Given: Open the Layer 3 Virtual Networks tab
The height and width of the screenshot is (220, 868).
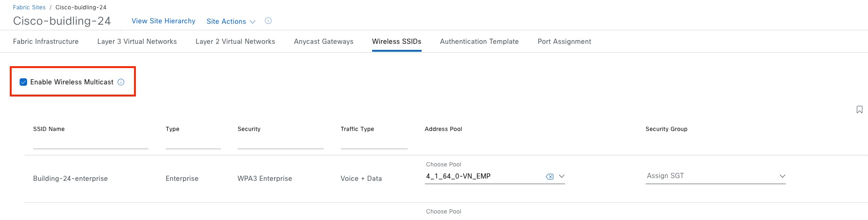Looking at the screenshot, I should click(x=137, y=41).
